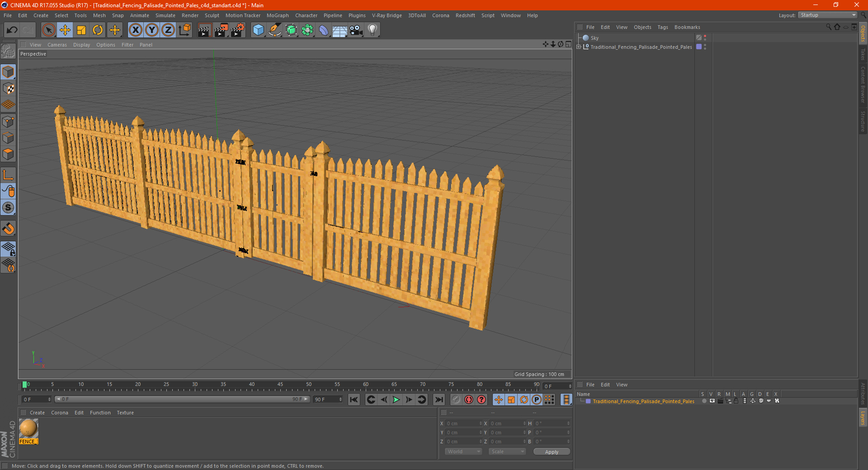868x470 pixels.
Task: Toggle layer Solo dot
Action: click(x=704, y=401)
